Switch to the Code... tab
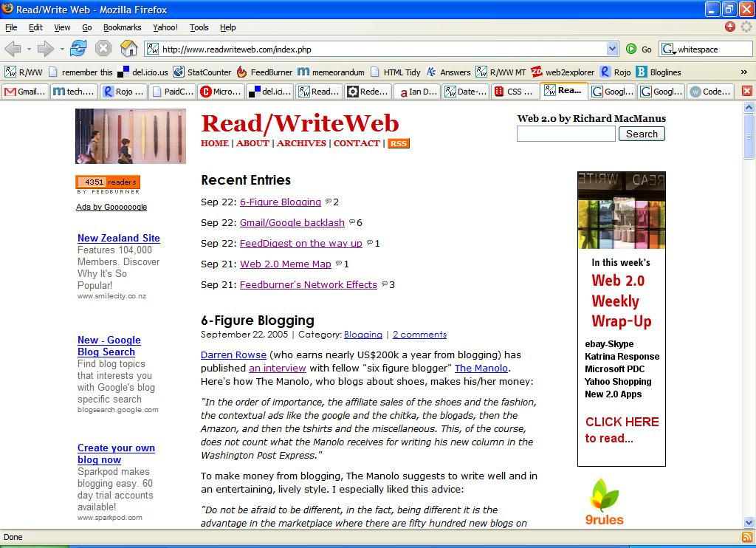The image size is (756, 548). pyautogui.click(x=711, y=91)
